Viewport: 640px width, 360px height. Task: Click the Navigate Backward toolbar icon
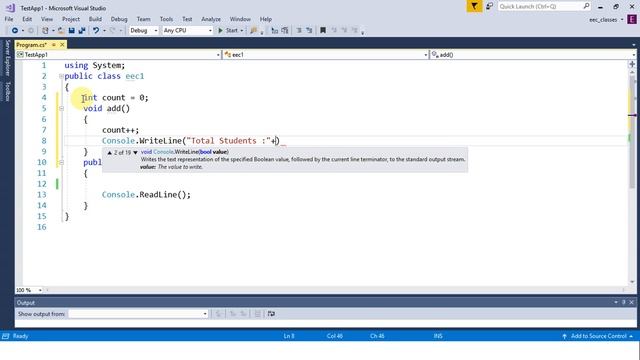15,31
